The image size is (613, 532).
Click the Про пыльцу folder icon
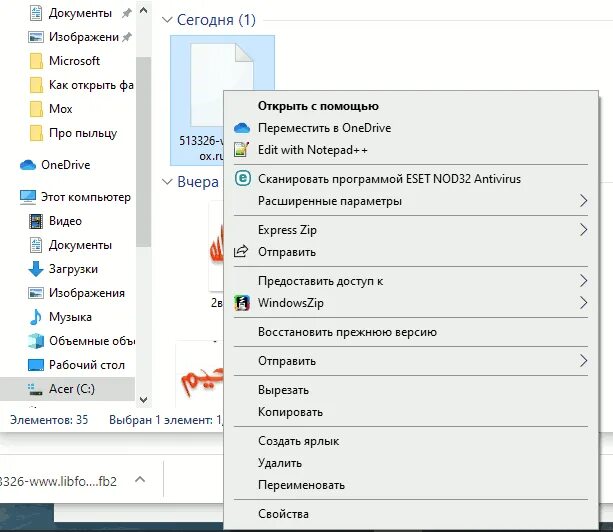point(36,133)
